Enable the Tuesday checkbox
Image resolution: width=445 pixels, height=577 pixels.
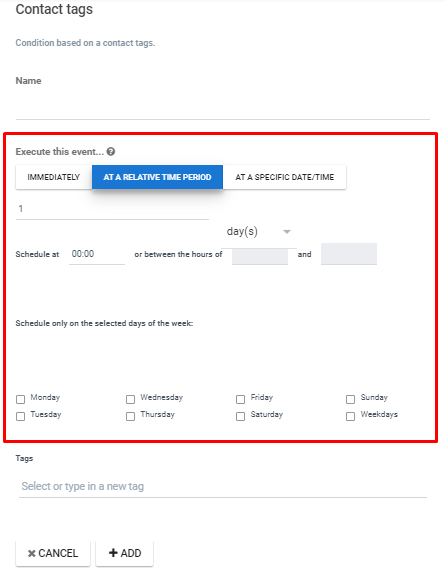tap(21, 416)
